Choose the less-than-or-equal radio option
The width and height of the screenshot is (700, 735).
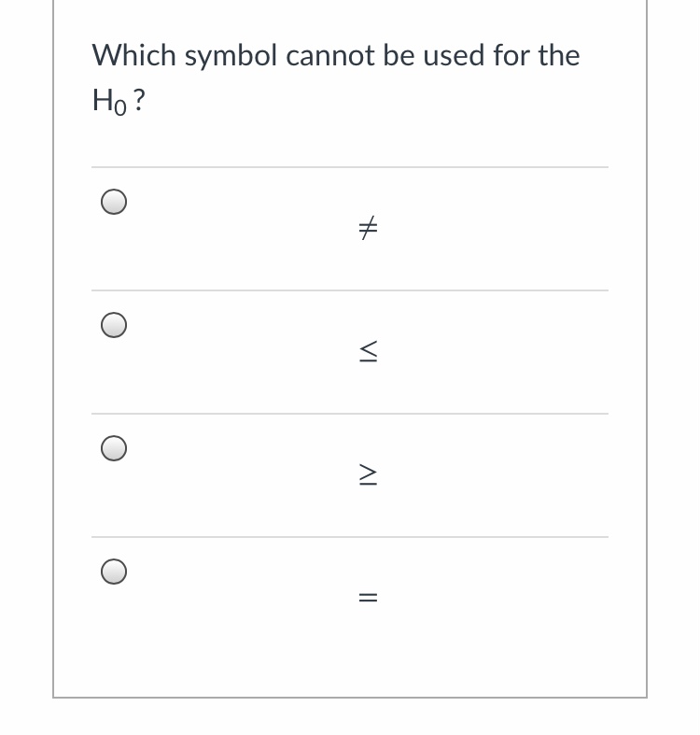tap(114, 326)
